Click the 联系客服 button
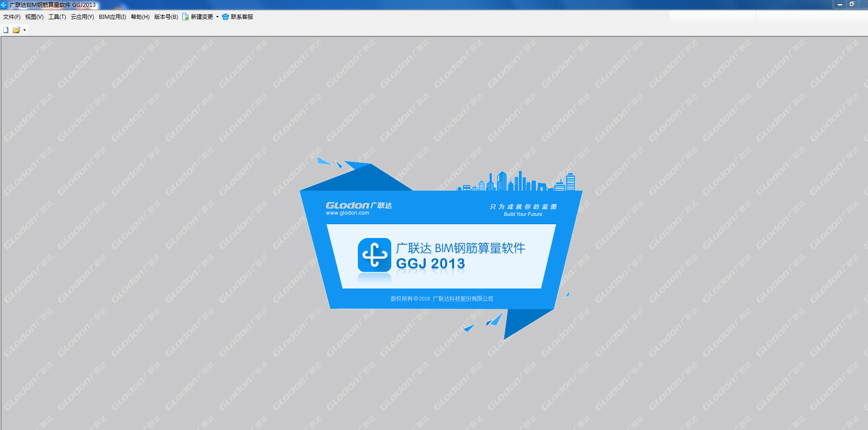Image resolution: width=868 pixels, height=430 pixels. (237, 17)
